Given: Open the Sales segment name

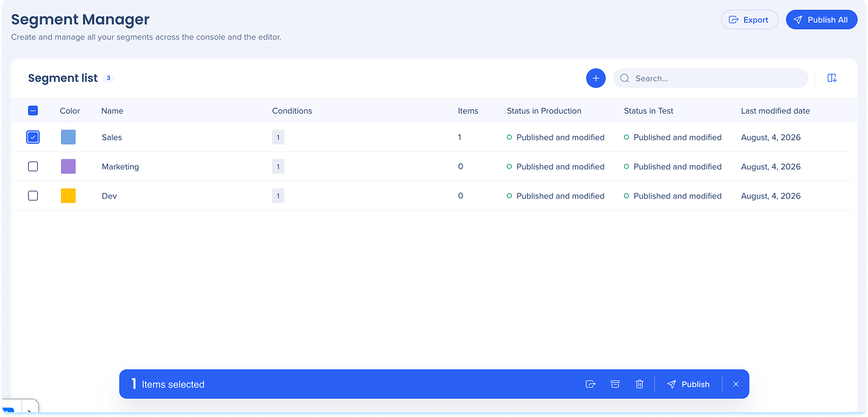Looking at the screenshot, I should point(112,137).
